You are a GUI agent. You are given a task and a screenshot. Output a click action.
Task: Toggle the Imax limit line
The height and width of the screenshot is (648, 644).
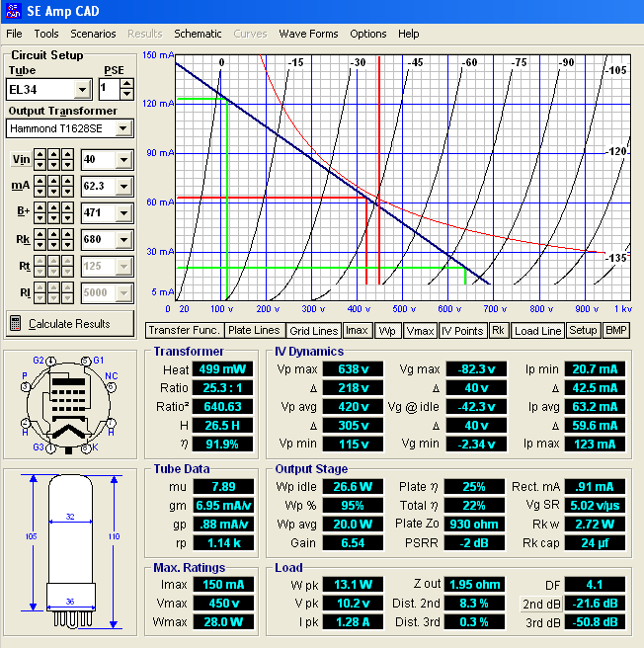[x=358, y=331]
